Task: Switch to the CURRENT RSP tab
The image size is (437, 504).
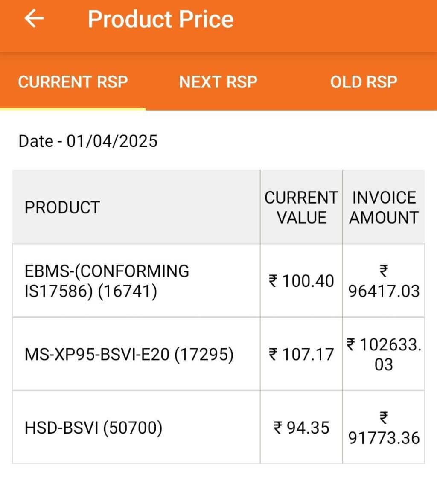Action: [x=73, y=82]
